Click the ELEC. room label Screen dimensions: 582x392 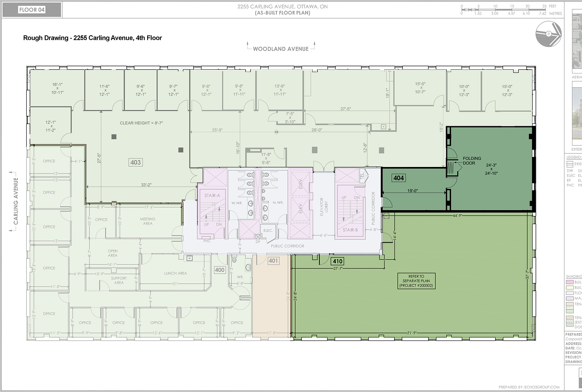click(x=268, y=230)
